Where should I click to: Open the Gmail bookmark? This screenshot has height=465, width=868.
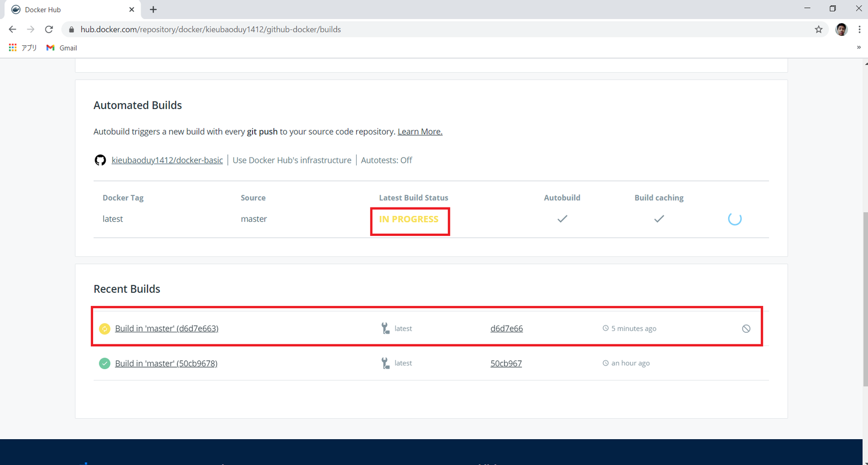coord(62,48)
